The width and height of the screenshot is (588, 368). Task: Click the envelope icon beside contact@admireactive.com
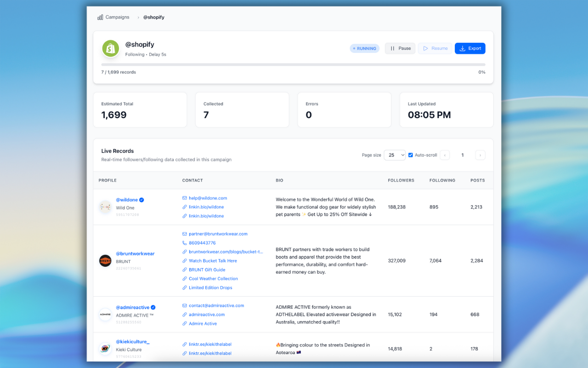pos(185,305)
